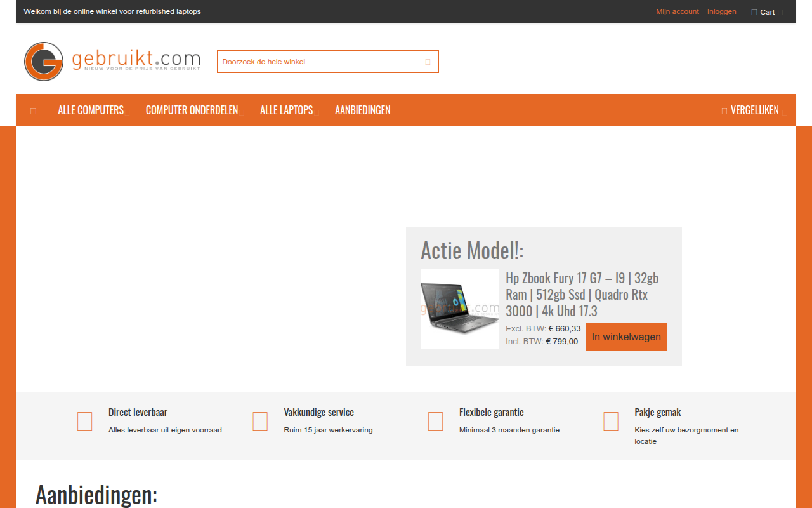Expand the Cart dropdown arrow

click(780, 12)
